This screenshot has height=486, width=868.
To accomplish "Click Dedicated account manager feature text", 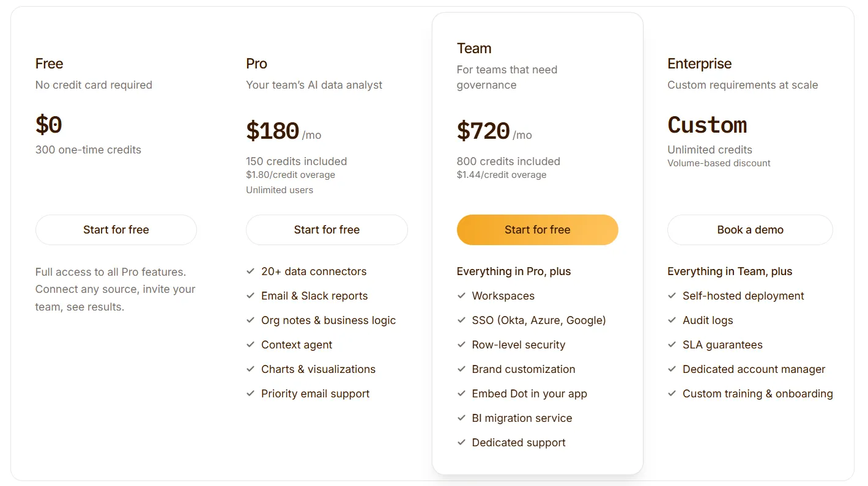I will (754, 369).
